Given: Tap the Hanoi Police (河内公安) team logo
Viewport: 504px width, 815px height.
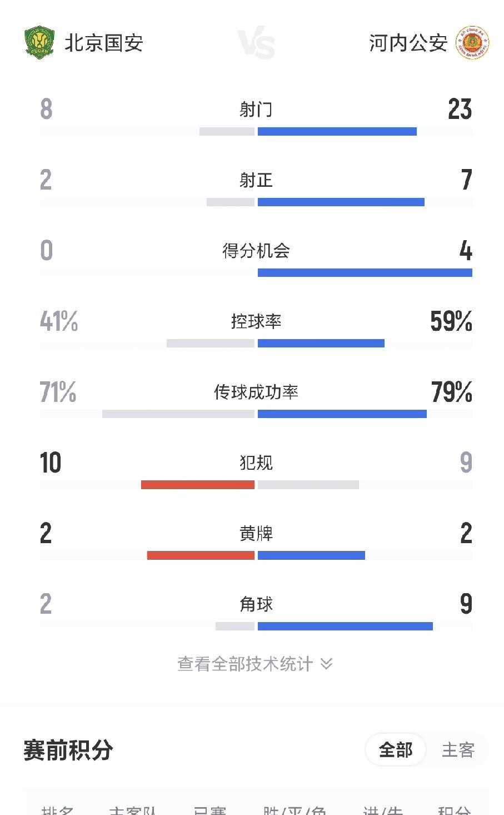Looking at the screenshot, I should pyautogui.click(x=472, y=42).
